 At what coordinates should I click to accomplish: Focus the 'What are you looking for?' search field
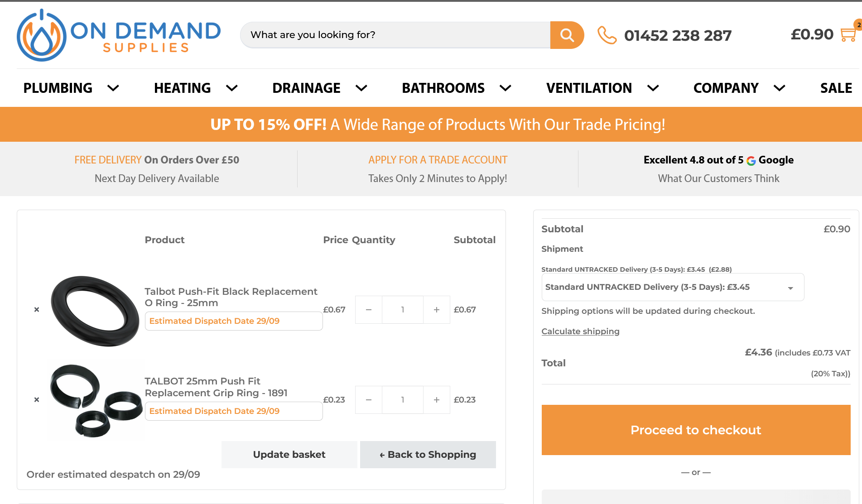point(395,35)
